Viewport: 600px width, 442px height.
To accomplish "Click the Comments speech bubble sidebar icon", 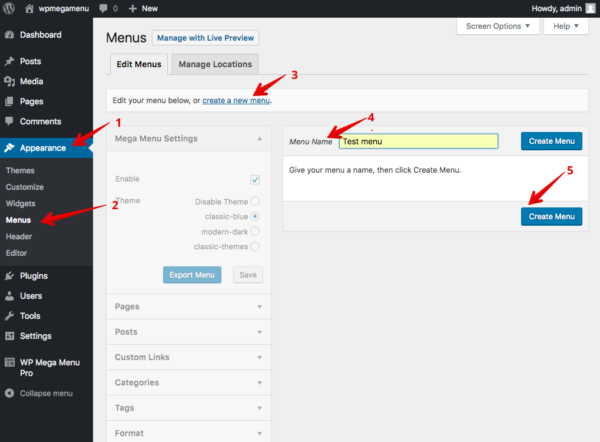I will coord(10,121).
